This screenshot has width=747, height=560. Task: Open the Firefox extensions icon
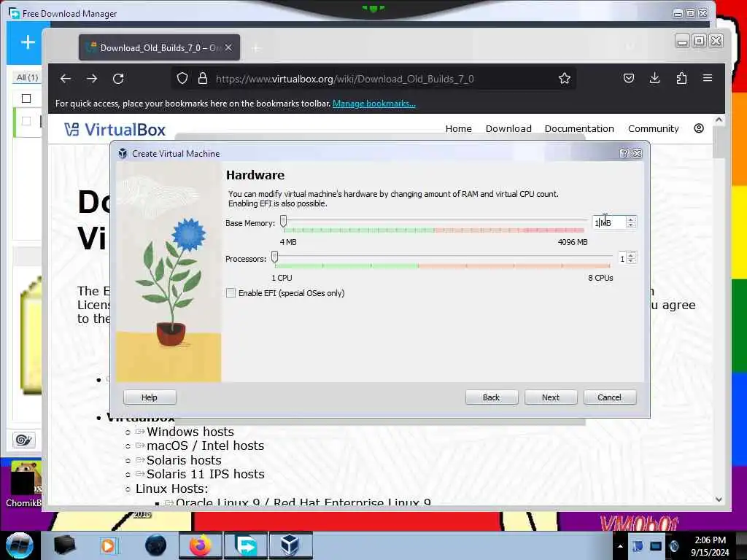point(681,78)
